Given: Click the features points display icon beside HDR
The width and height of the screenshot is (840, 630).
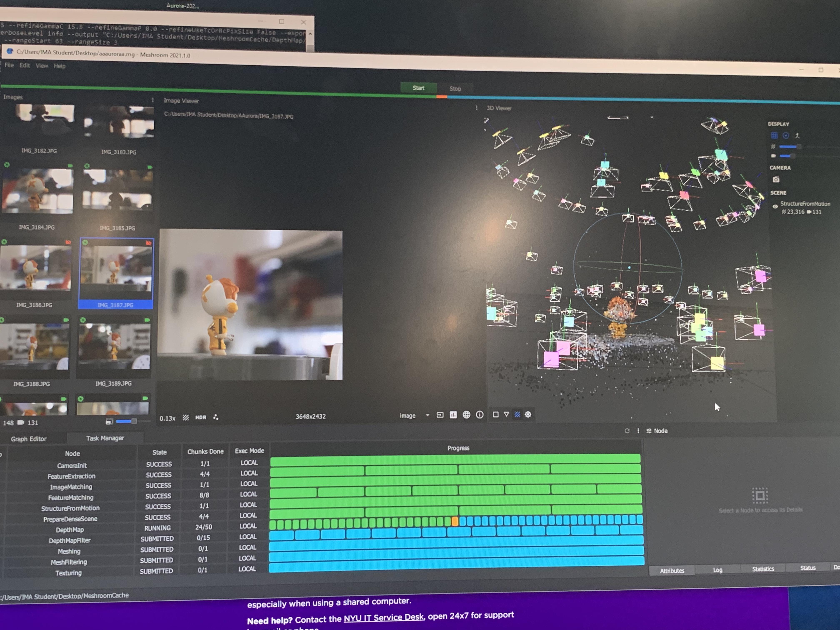Looking at the screenshot, I should click(x=216, y=417).
